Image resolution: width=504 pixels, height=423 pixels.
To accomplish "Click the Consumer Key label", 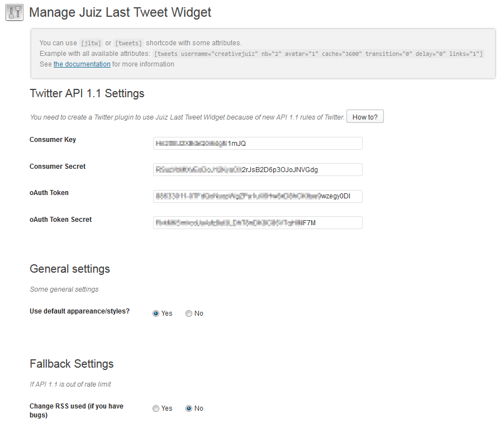I will coord(53,140).
